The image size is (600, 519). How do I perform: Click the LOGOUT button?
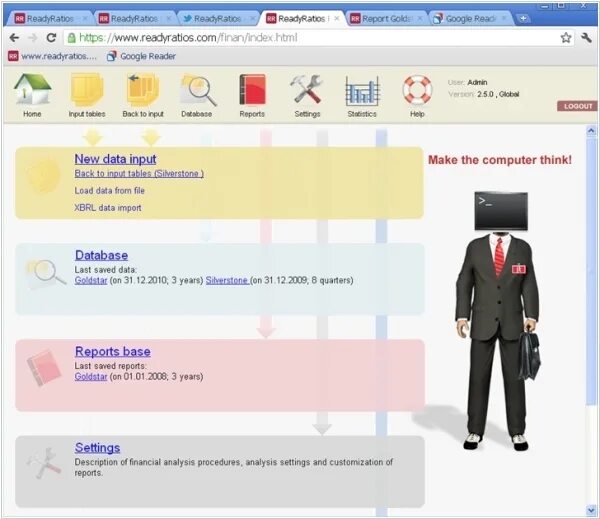pos(577,106)
